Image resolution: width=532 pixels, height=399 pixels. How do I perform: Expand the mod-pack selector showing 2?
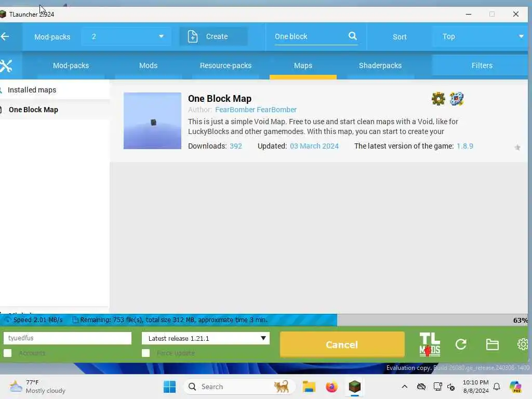tap(126, 36)
